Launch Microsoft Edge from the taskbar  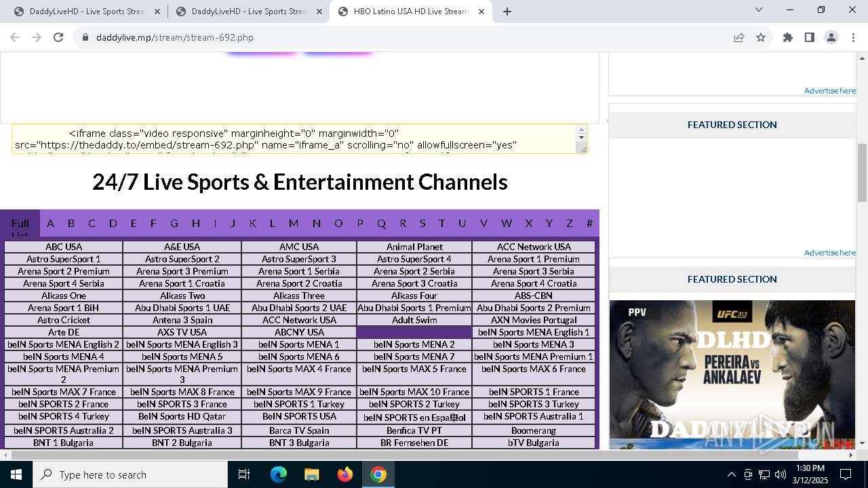[x=279, y=474]
